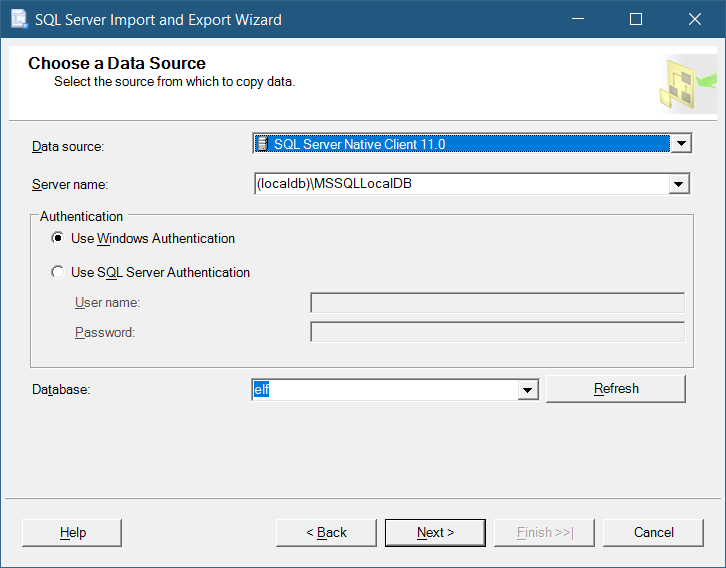Screen dimensions: 726x568
Task: Click the Database label
Action: click(61, 389)
